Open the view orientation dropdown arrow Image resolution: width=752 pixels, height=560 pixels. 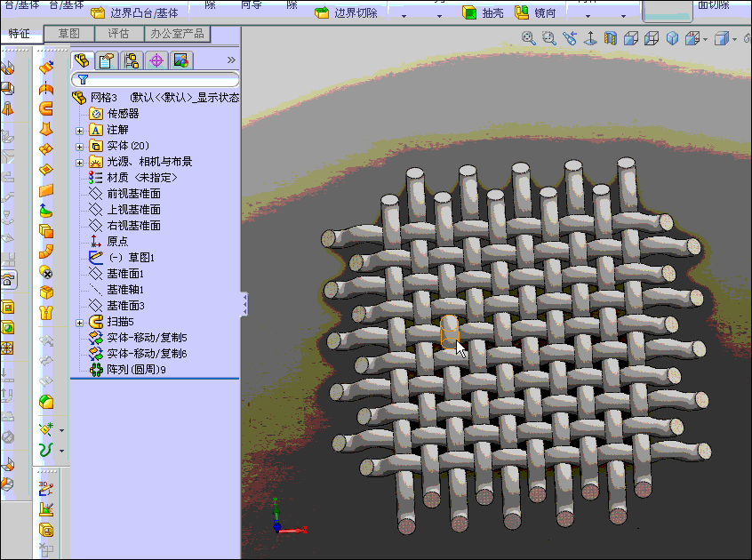(705, 39)
